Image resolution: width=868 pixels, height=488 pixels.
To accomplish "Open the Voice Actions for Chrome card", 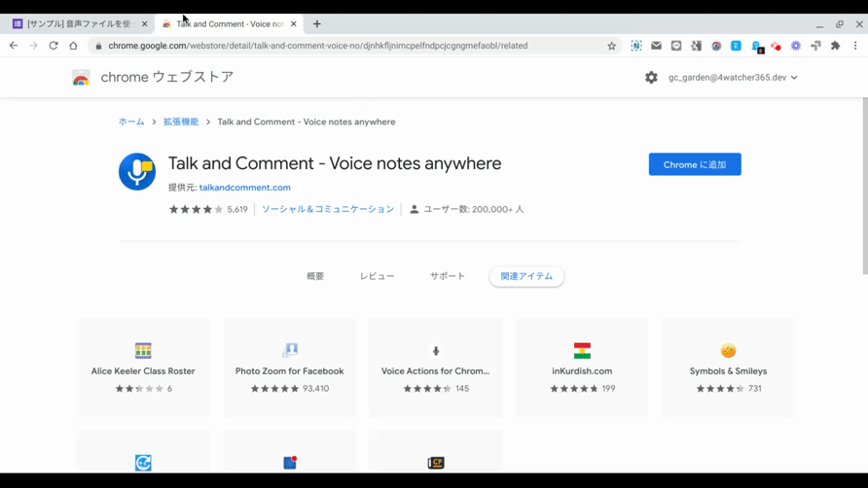I will [x=436, y=367].
